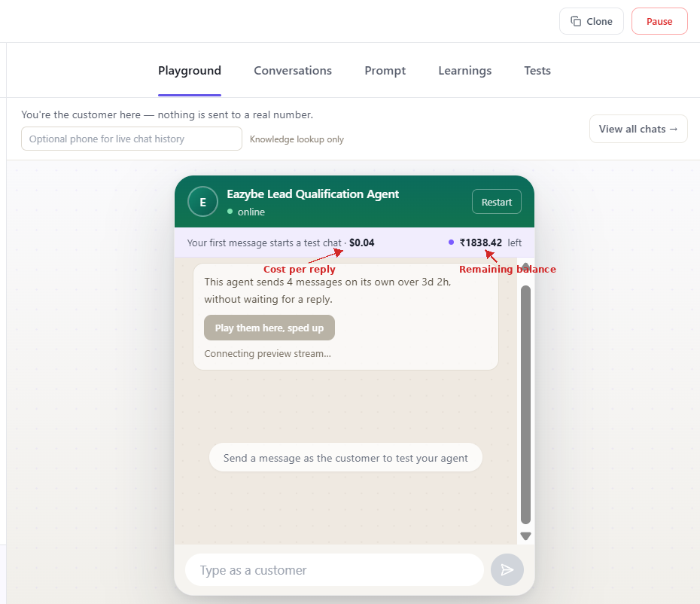
Task: Focus the optional phone for live chat field
Action: [x=132, y=139]
